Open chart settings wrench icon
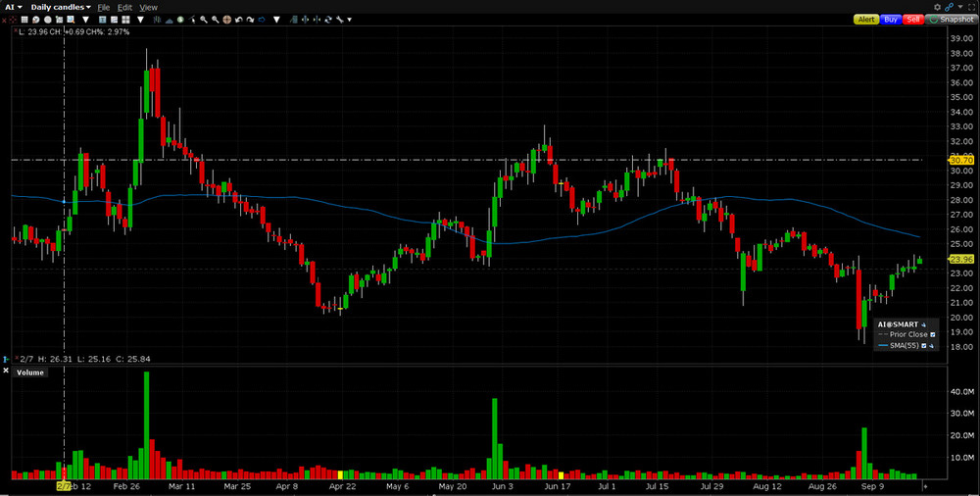The height and width of the screenshot is (496, 980). [x=338, y=19]
